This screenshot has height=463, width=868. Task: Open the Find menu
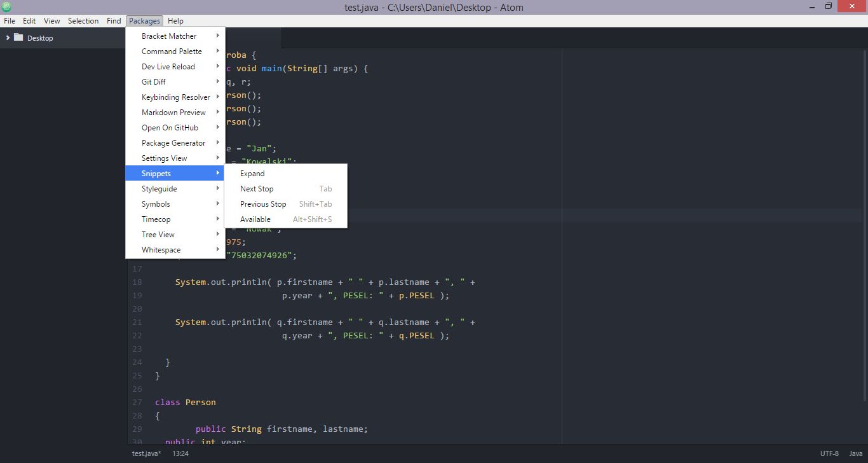(x=114, y=21)
